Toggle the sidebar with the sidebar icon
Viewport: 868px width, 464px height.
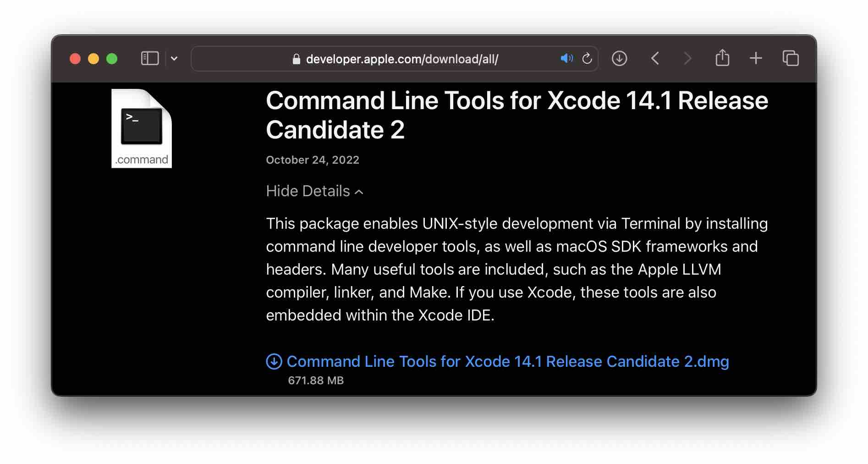click(x=150, y=58)
